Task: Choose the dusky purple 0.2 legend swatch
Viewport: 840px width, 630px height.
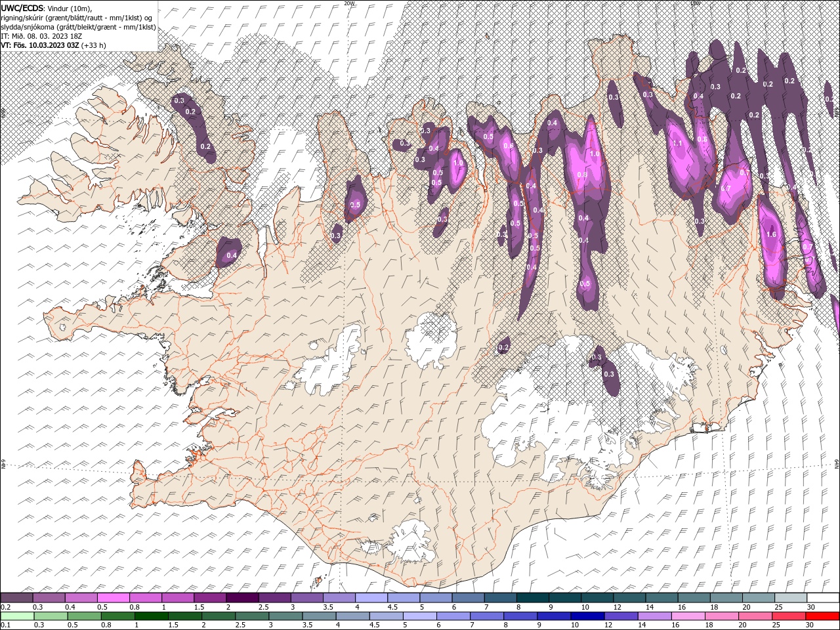Action: [17, 598]
